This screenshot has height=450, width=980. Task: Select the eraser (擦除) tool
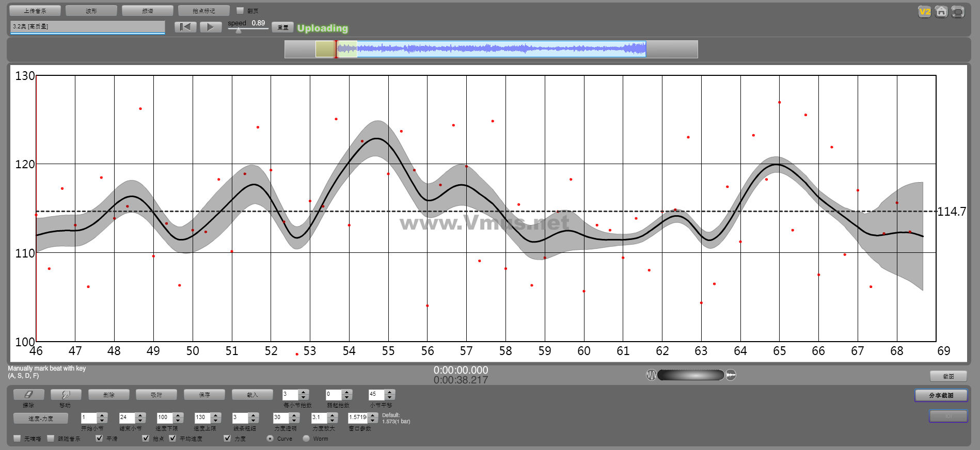click(29, 395)
